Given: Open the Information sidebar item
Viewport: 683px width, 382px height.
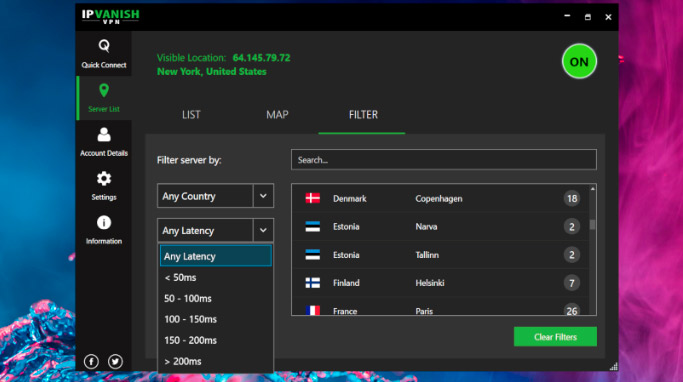Looking at the screenshot, I should pyautogui.click(x=104, y=230).
